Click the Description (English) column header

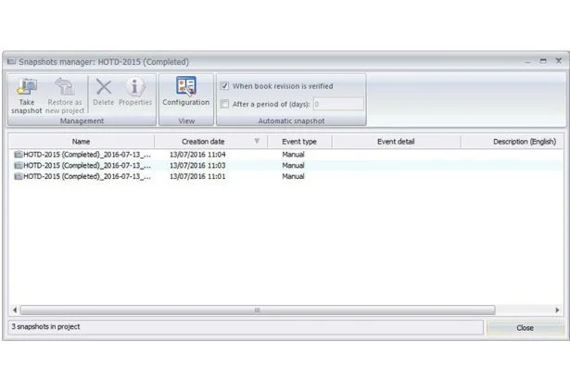[x=524, y=142]
